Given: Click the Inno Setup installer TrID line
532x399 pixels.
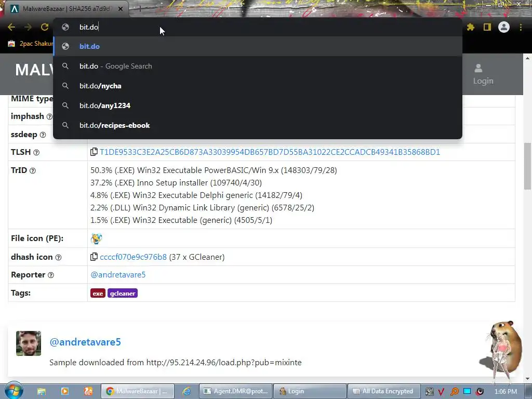Looking at the screenshot, I should (176, 183).
